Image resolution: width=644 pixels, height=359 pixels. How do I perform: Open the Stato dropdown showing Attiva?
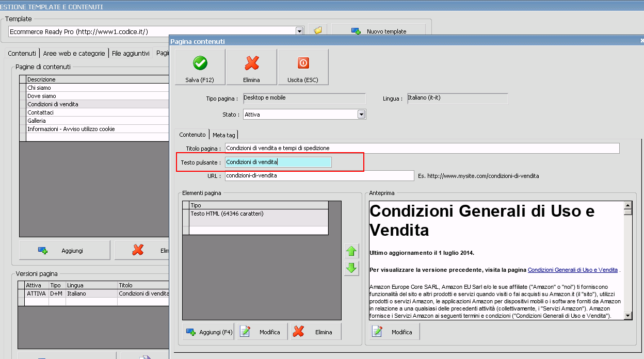(361, 115)
